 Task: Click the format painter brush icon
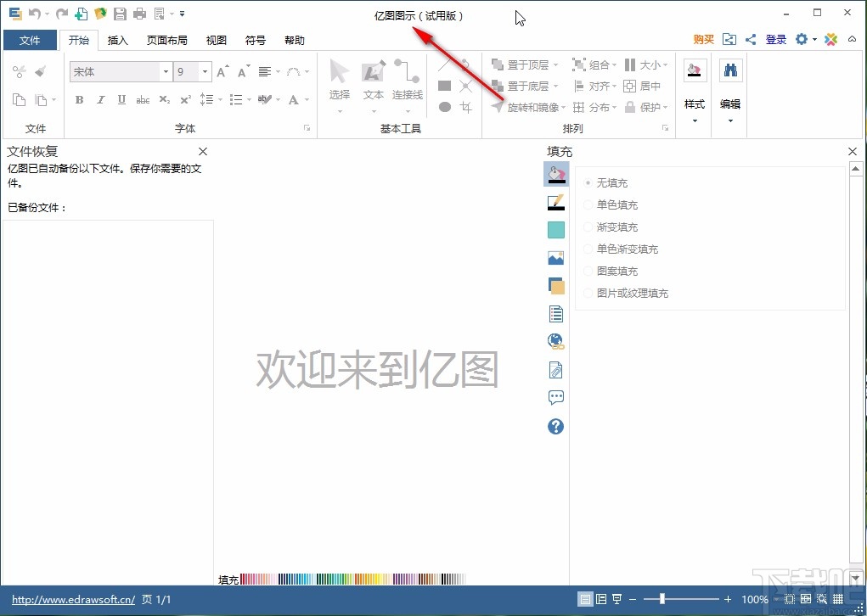tap(41, 71)
